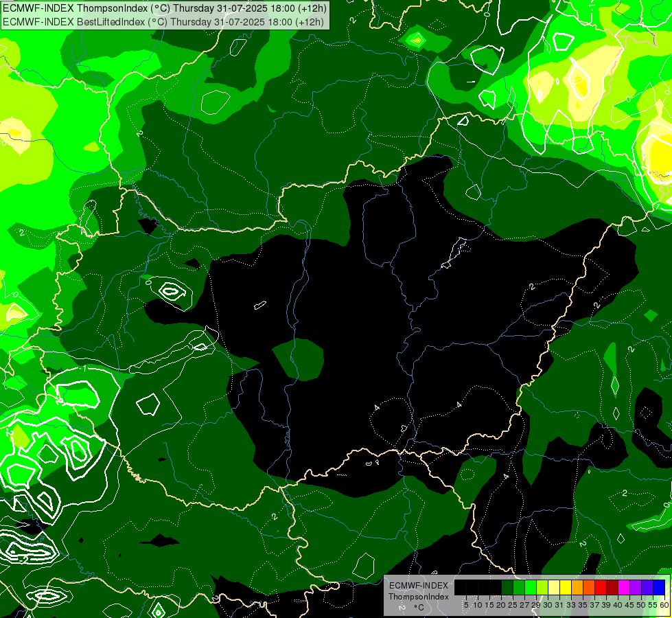Select the medium green 25–27 legend swatch
This screenshot has height=618, width=672.
click(x=519, y=587)
